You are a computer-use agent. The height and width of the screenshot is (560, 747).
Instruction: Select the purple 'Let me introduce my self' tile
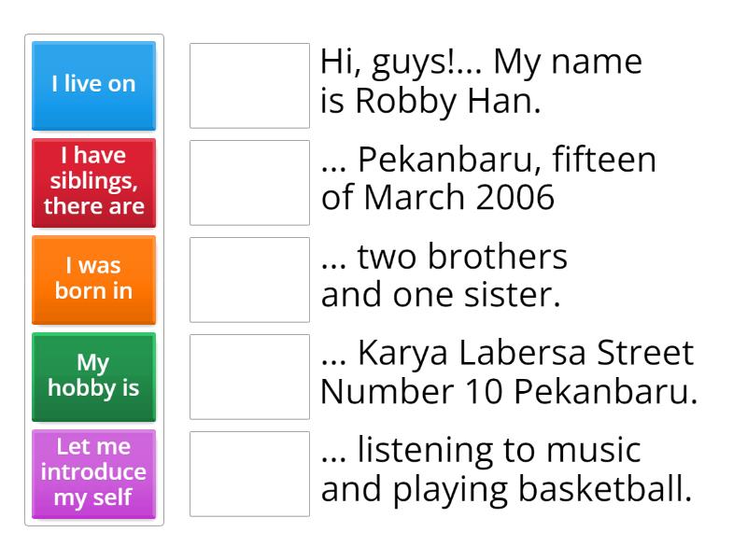click(x=93, y=474)
